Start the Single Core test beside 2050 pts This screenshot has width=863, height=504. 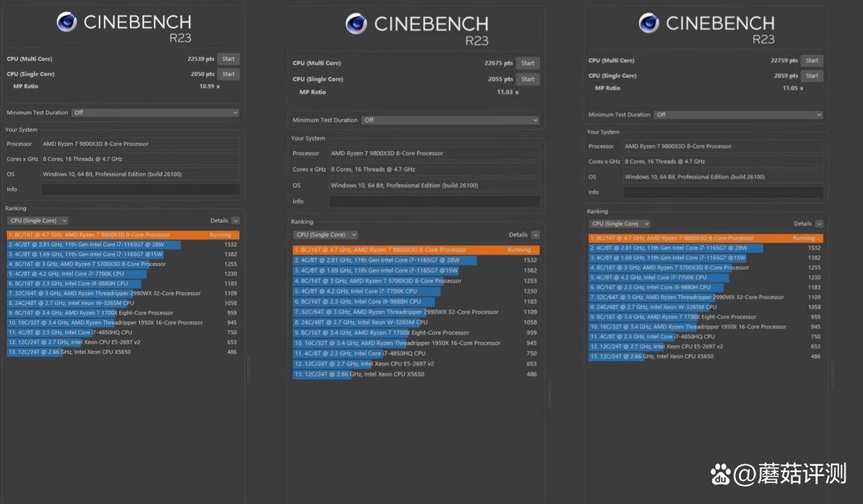click(229, 74)
